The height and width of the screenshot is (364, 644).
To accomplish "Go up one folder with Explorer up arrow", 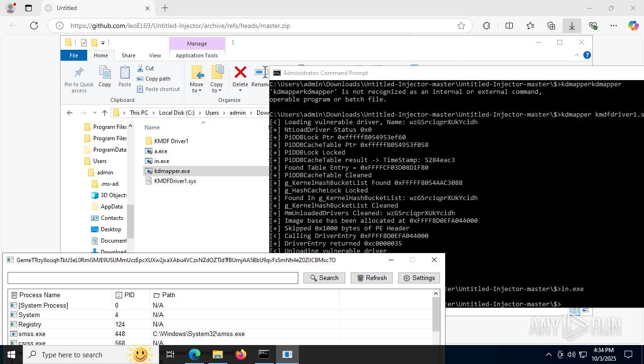I will pyautogui.click(x=105, y=113).
